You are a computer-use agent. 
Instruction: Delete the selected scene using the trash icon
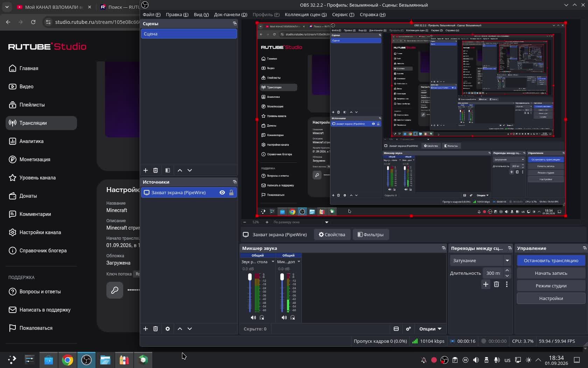(x=155, y=170)
